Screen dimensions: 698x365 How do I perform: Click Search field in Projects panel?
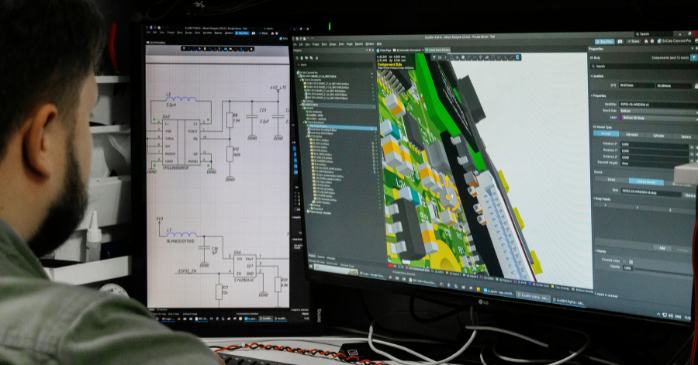pyautogui.click(x=333, y=65)
